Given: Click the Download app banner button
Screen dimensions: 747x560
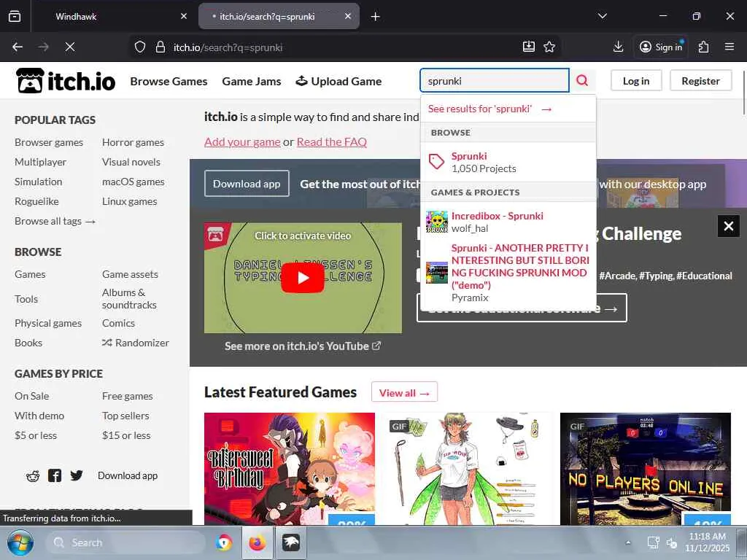Looking at the screenshot, I should (x=247, y=183).
